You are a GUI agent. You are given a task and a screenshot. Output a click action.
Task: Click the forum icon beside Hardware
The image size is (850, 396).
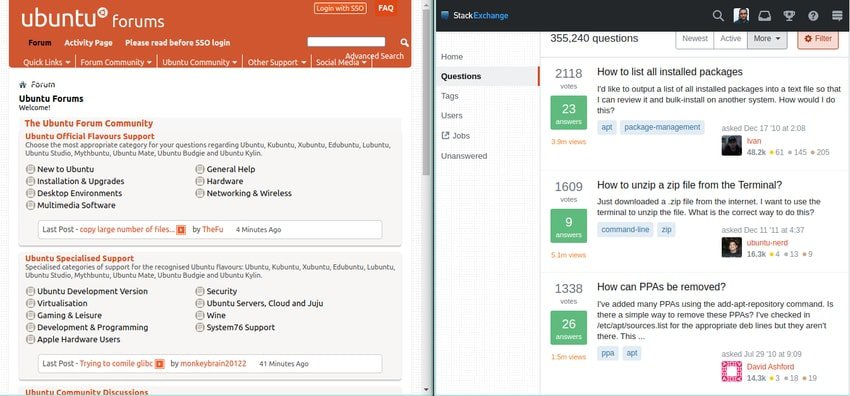point(200,181)
